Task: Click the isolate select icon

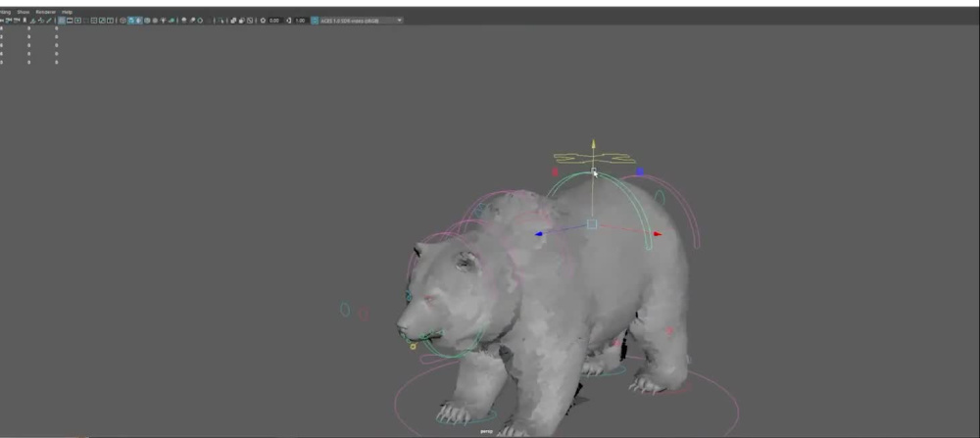Action: click(221, 20)
